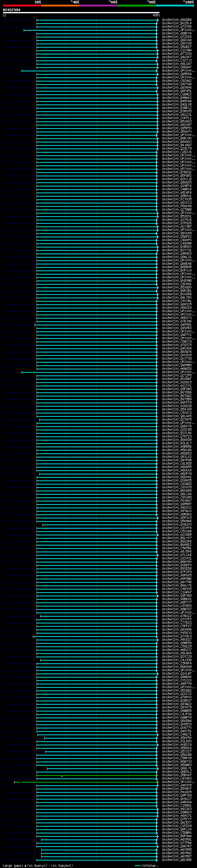
Task: Select hit label UniRef100_O22431
Action: (x=177, y=558)
